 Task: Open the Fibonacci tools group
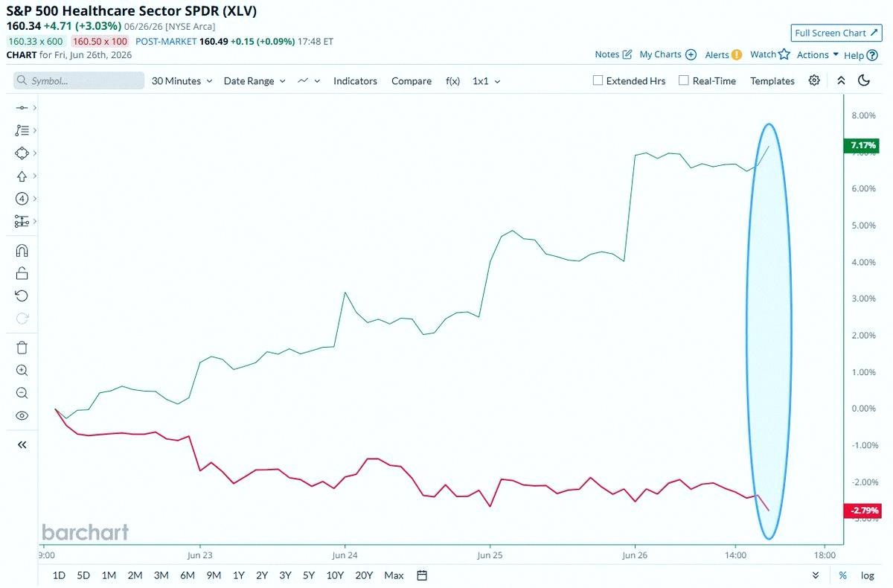(22, 130)
